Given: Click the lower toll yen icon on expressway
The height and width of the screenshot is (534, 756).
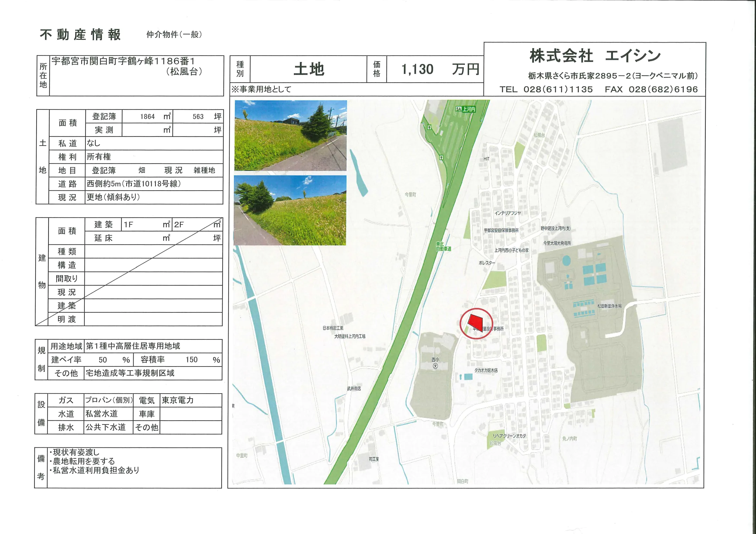Looking at the screenshot, I should click(x=441, y=158).
